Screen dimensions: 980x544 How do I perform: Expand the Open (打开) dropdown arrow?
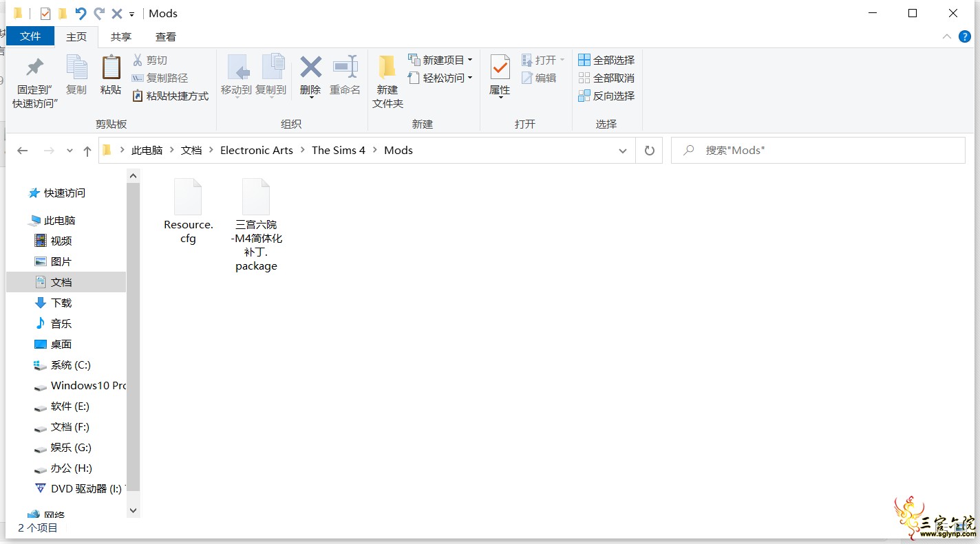click(x=562, y=61)
